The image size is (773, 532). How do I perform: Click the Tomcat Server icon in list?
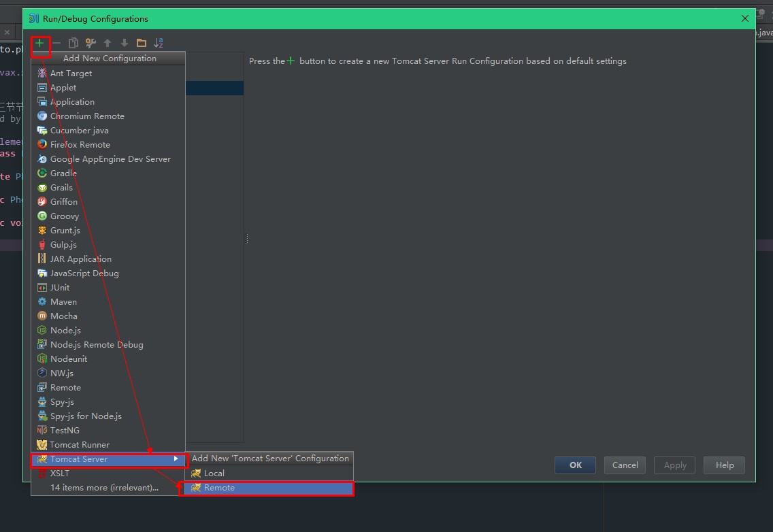[42, 459]
